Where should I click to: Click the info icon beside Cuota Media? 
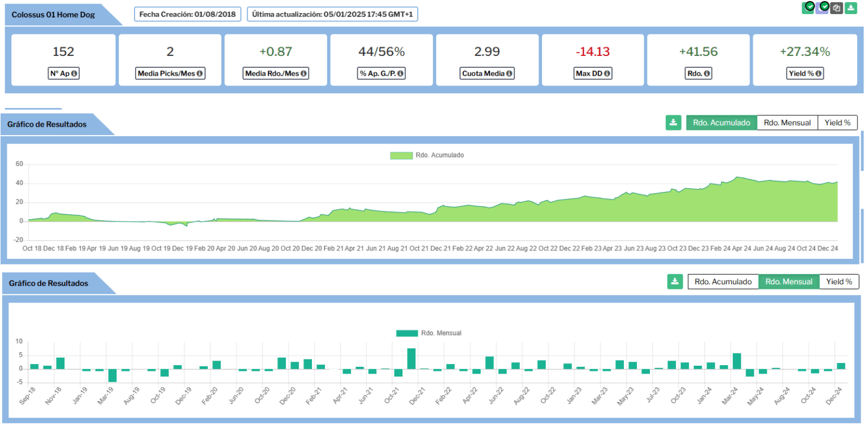[x=509, y=73]
